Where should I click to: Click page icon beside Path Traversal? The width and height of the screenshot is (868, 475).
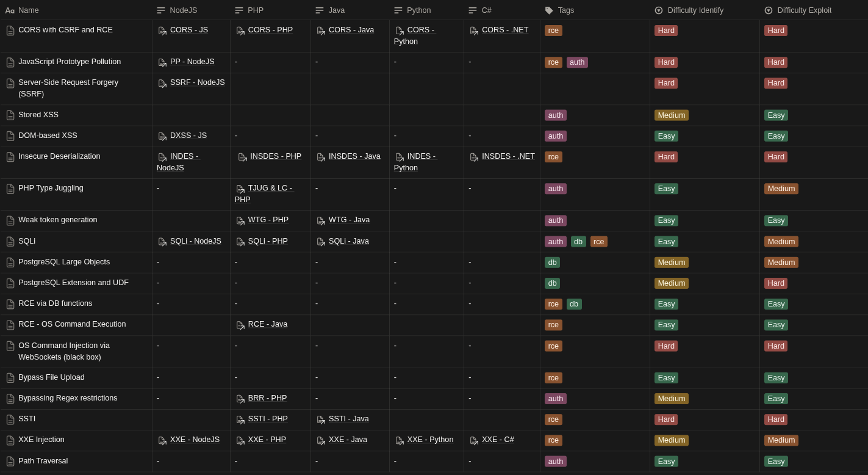10,462
